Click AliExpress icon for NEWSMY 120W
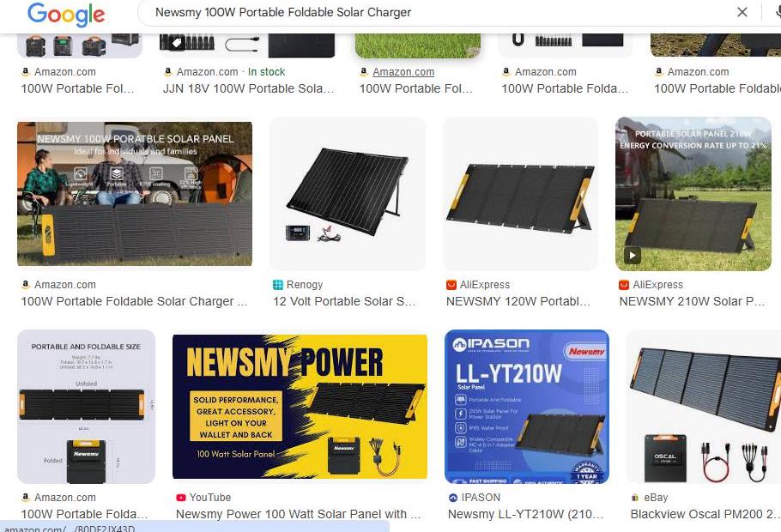The image size is (781, 532). (x=451, y=284)
